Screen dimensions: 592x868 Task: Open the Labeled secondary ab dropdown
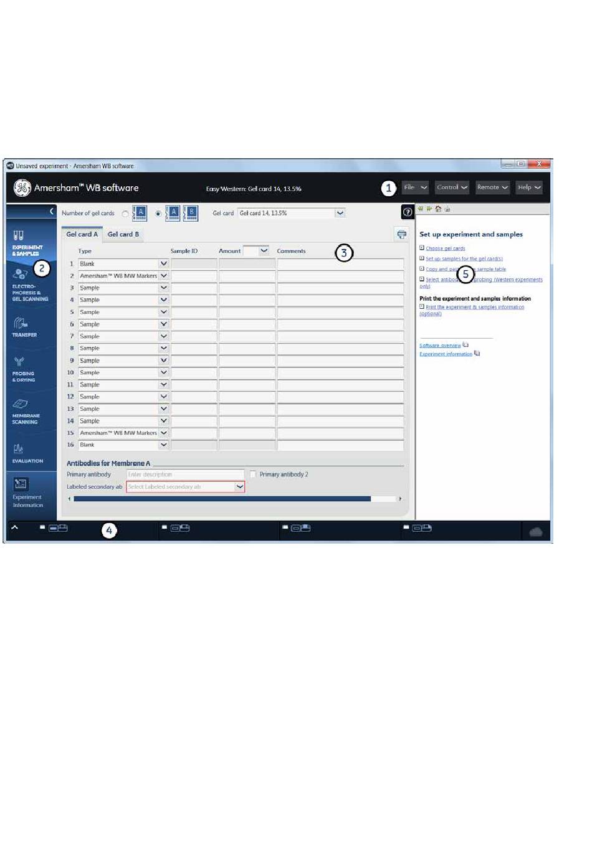[x=239, y=487]
